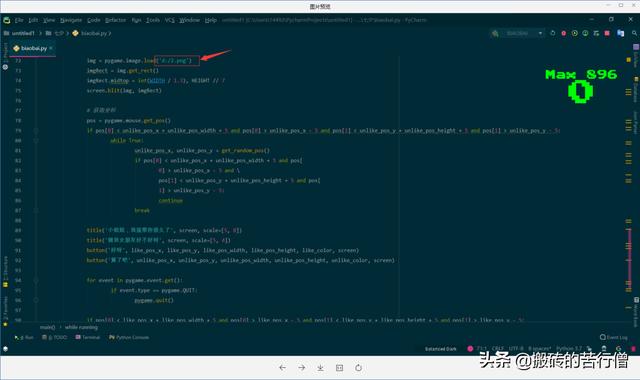This screenshot has width=640, height=380.
Task: Click the Search Everywhere magnifier icon
Action: 634,33
